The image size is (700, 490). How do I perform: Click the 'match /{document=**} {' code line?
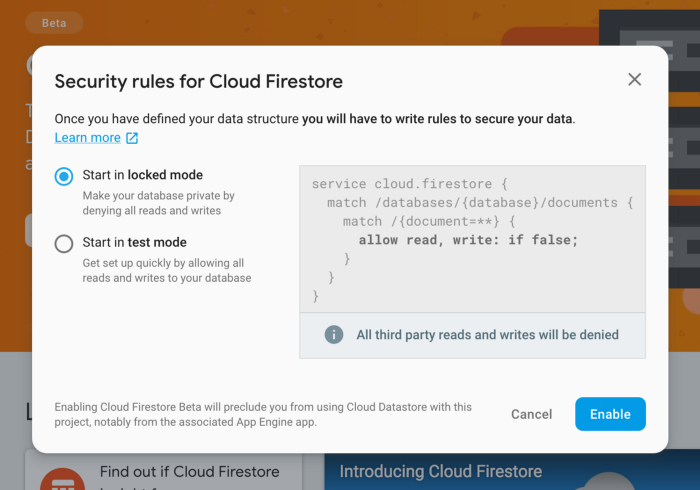point(429,221)
